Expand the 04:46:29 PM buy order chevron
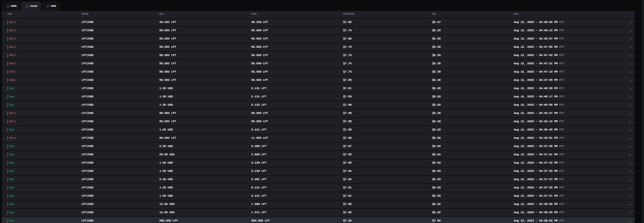The width and height of the screenshot is (644, 223). tap(630, 89)
